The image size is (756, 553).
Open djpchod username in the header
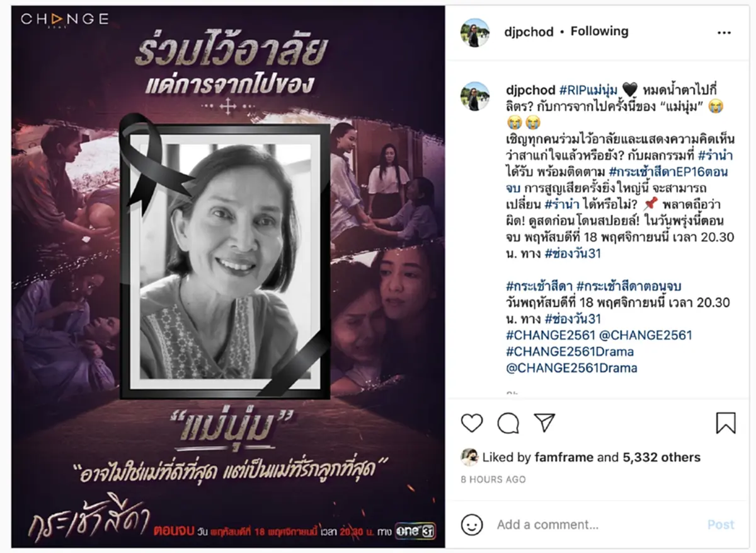[530, 32]
